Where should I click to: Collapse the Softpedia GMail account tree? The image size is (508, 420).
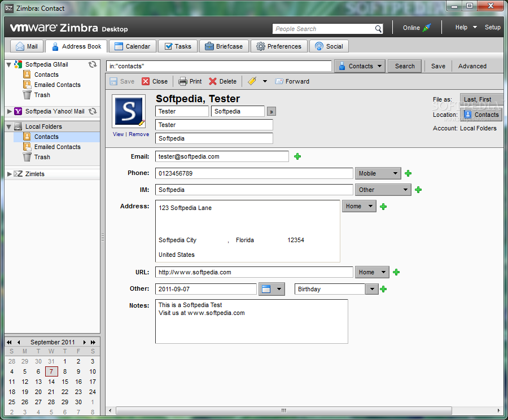point(9,64)
